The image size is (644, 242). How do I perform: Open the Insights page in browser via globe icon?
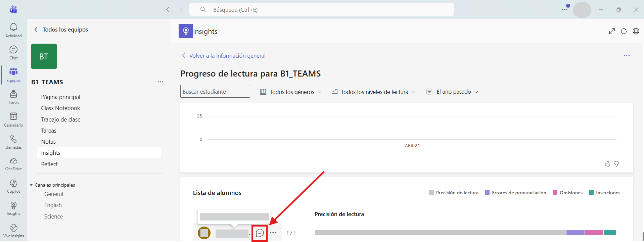(x=636, y=31)
